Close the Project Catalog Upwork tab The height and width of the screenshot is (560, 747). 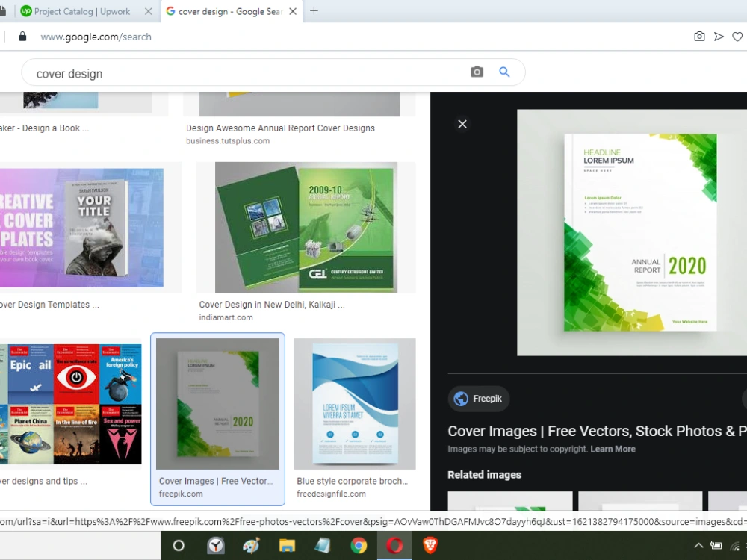(x=149, y=11)
